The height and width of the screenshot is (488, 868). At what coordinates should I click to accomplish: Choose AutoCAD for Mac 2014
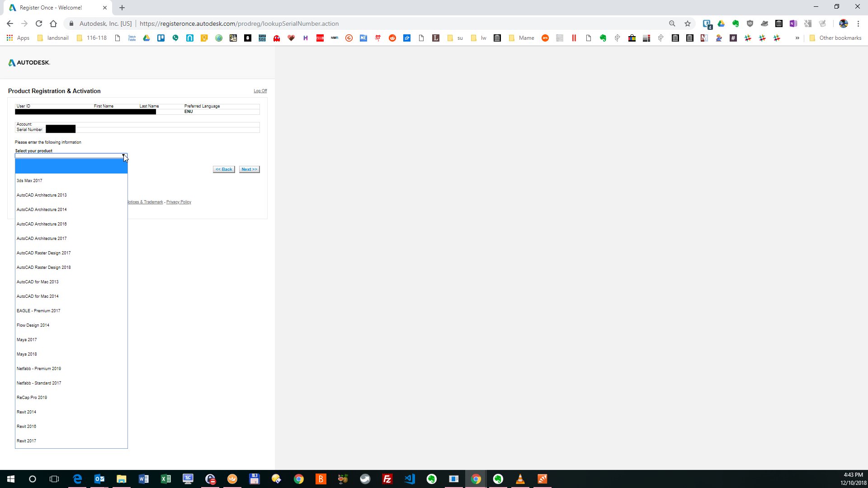click(x=71, y=296)
